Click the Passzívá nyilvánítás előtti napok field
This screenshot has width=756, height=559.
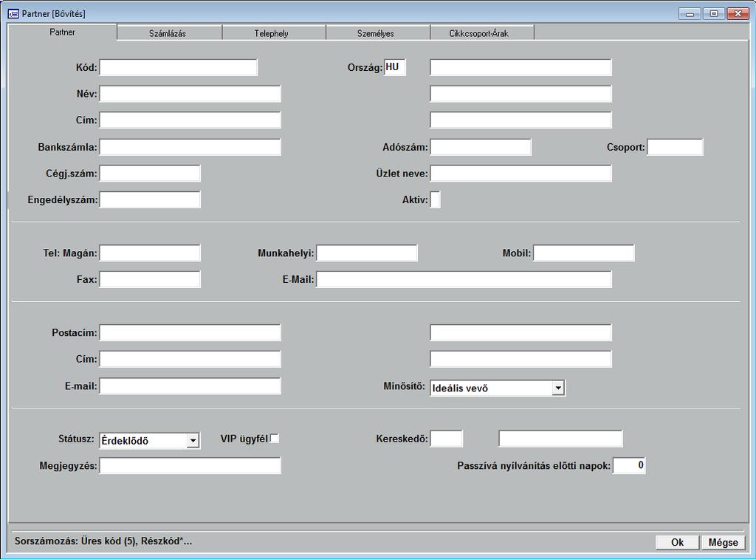coord(629,465)
